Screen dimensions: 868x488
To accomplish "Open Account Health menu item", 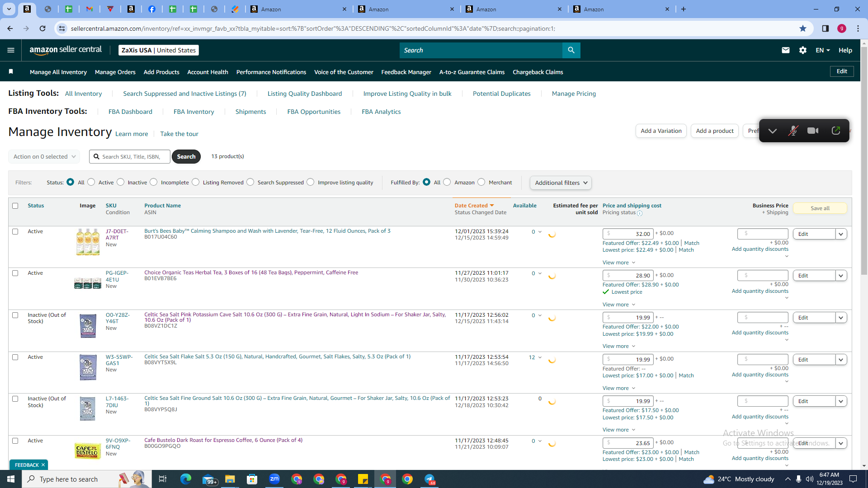I will (x=208, y=72).
